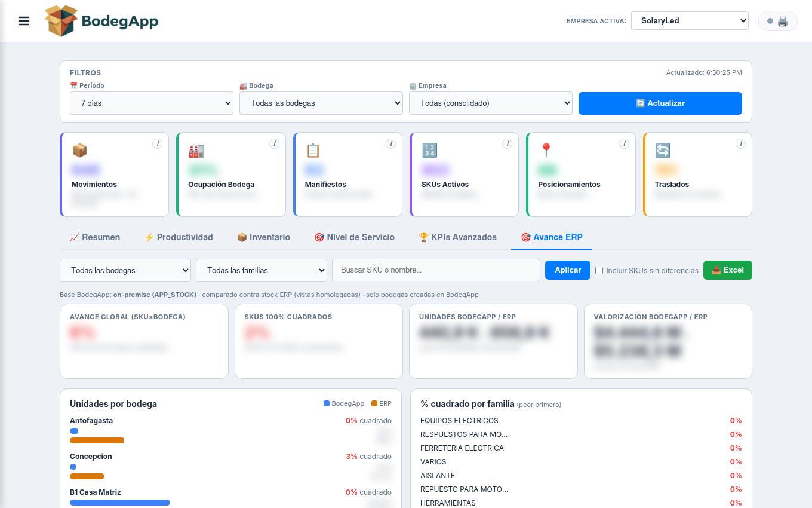
Task: Click the Traslados arrows icon
Action: click(663, 150)
